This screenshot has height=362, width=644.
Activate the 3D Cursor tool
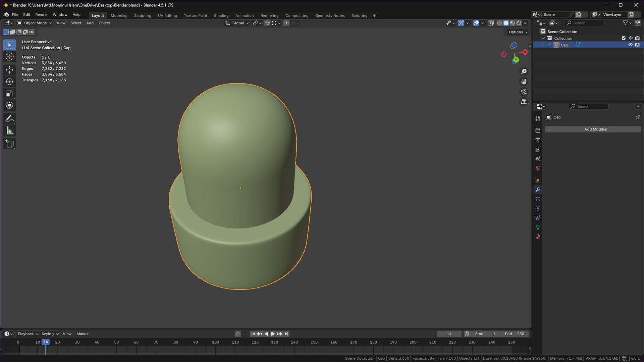[9, 56]
